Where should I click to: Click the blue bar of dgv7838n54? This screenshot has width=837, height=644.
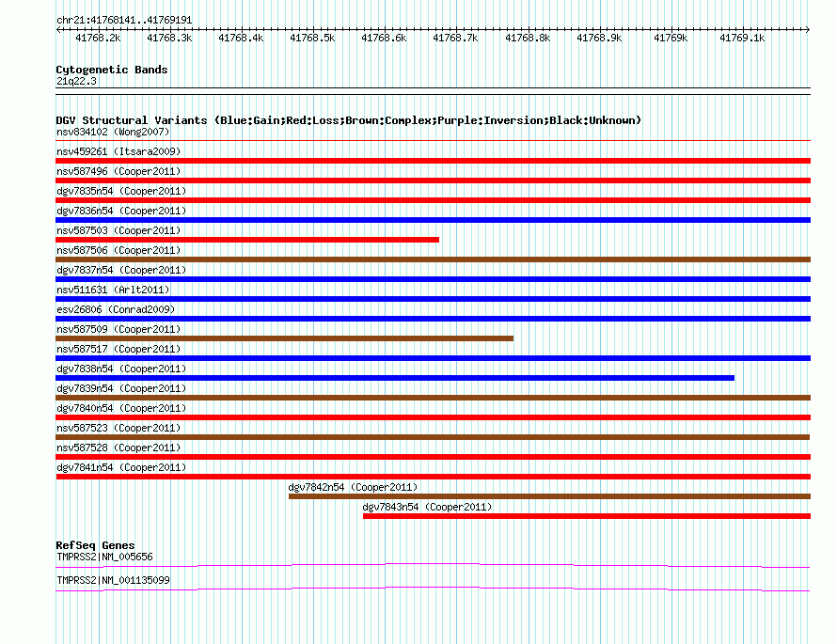395,378
